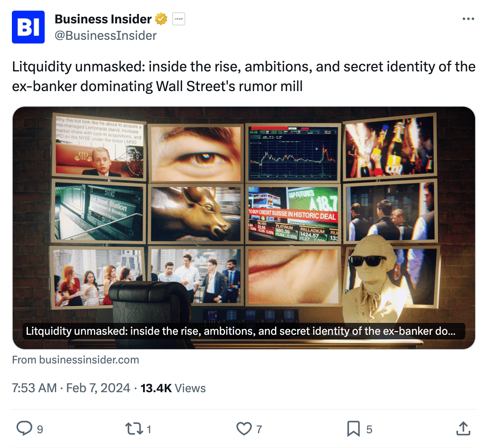Like the tweet with the heart icon
The image size is (487, 448).
[244, 429]
